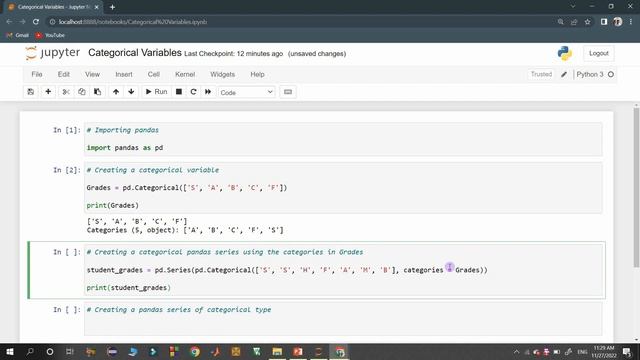
Task: Click the taskbar clock and date
Action: [604, 352]
